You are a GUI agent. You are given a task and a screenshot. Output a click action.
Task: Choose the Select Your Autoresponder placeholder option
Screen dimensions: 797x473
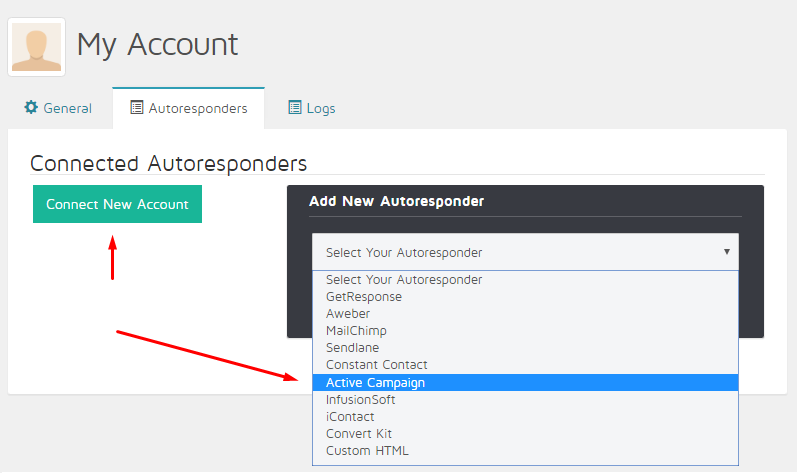click(525, 280)
